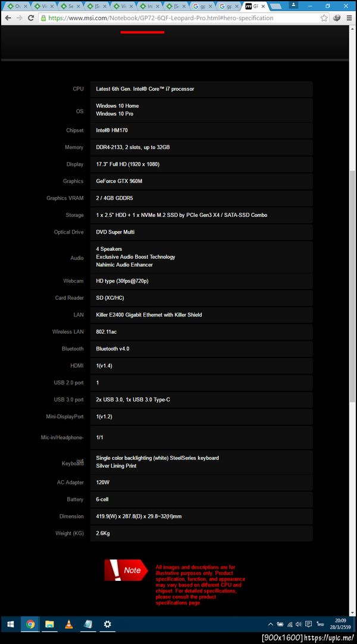Close the active MSI tab
Image resolution: width=357 pixels, height=644 pixels.
(263, 6)
